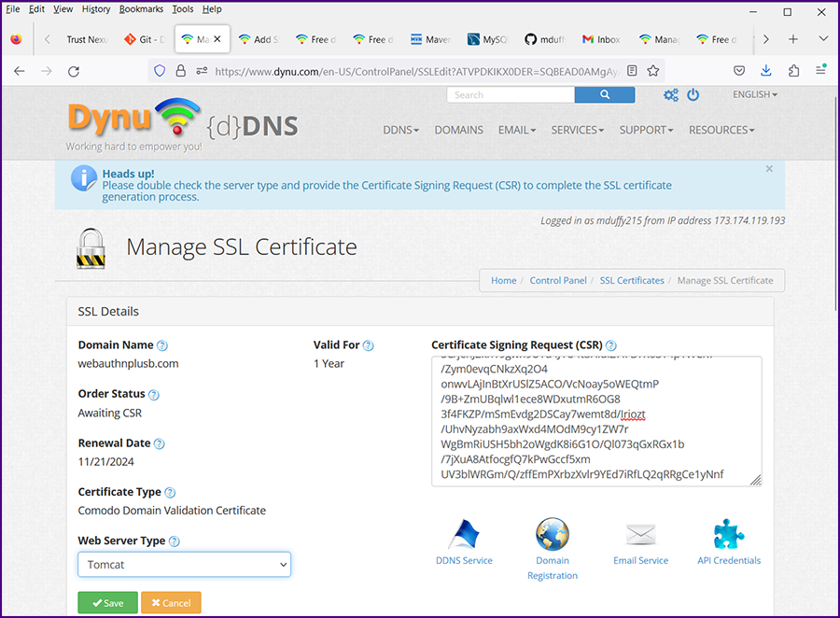Close the active Dynu tab
This screenshot has height=618, width=840.
click(217, 39)
